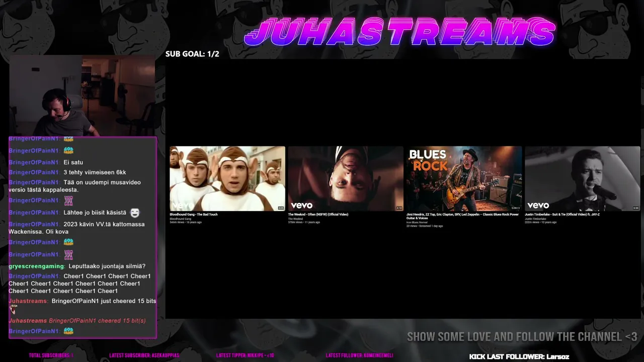This screenshot has height=362, width=644.
Task: Click "546m views • 16 years ago" text
Action: coord(186,222)
